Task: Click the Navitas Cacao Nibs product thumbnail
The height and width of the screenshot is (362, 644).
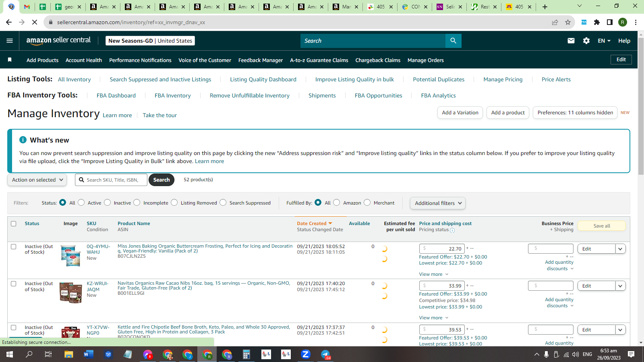Action: point(71,293)
